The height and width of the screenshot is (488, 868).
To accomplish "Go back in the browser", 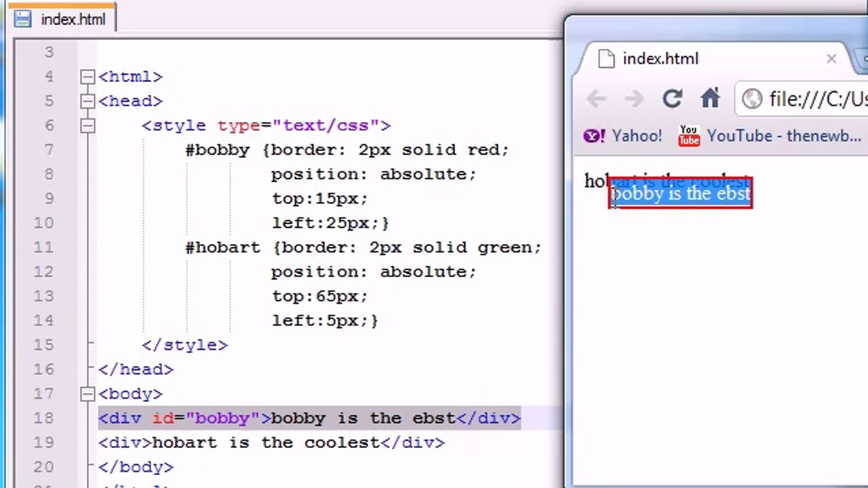I will (x=597, y=99).
